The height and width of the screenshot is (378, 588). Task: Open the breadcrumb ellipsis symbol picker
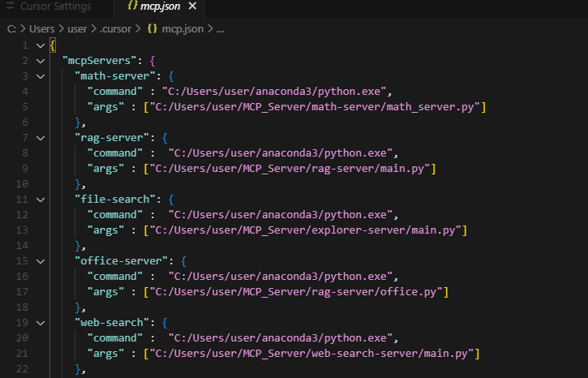220,29
